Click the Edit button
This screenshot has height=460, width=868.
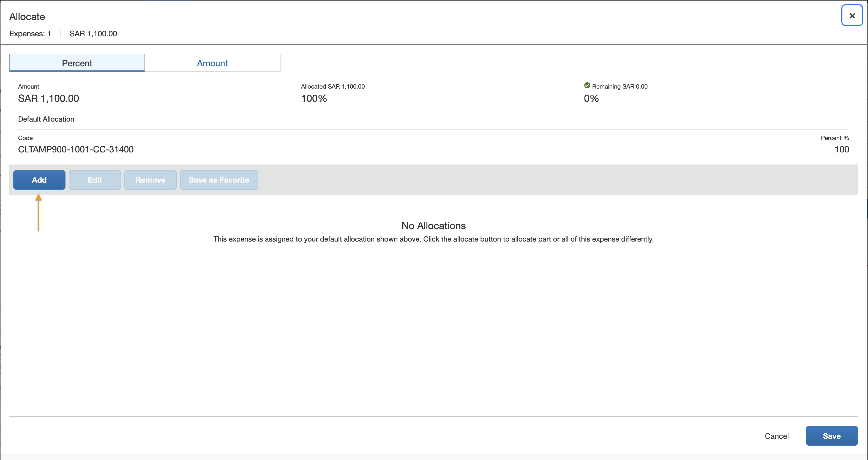pyautogui.click(x=95, y=180)
